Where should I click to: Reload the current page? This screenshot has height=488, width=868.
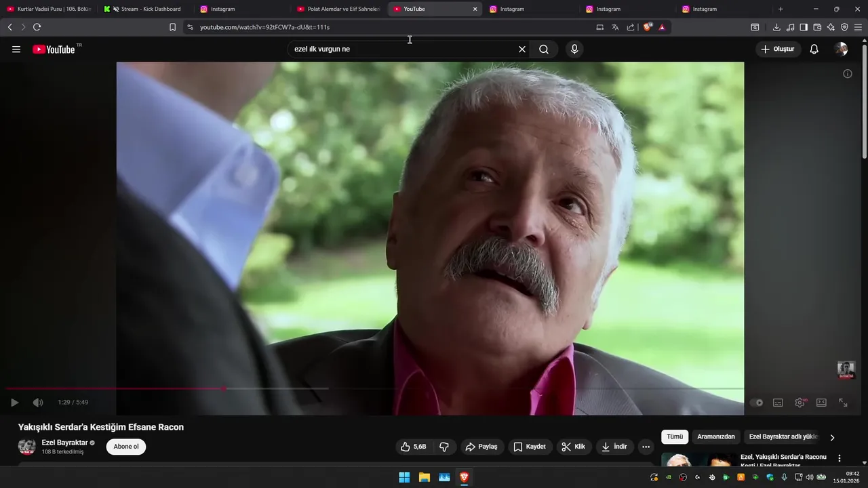point(37,27)
